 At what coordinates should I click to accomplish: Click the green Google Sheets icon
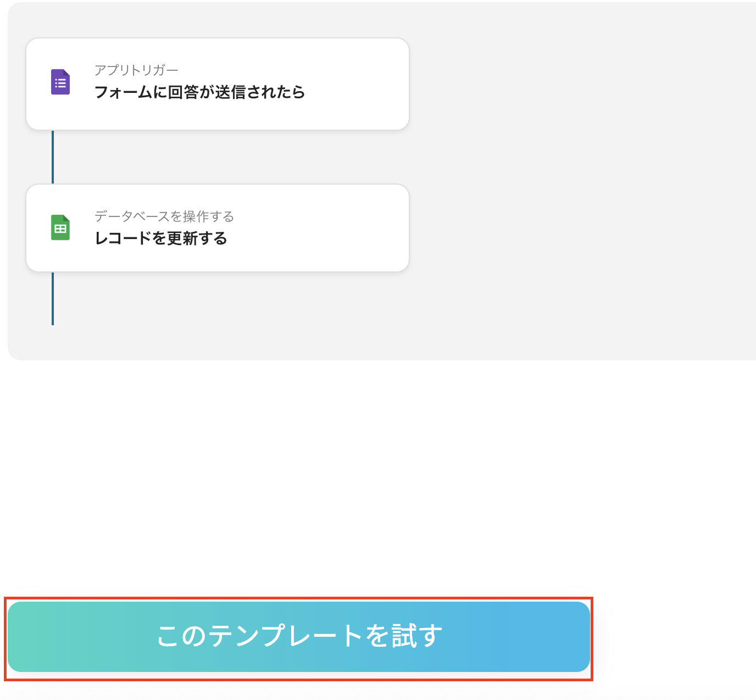[60, 227]
